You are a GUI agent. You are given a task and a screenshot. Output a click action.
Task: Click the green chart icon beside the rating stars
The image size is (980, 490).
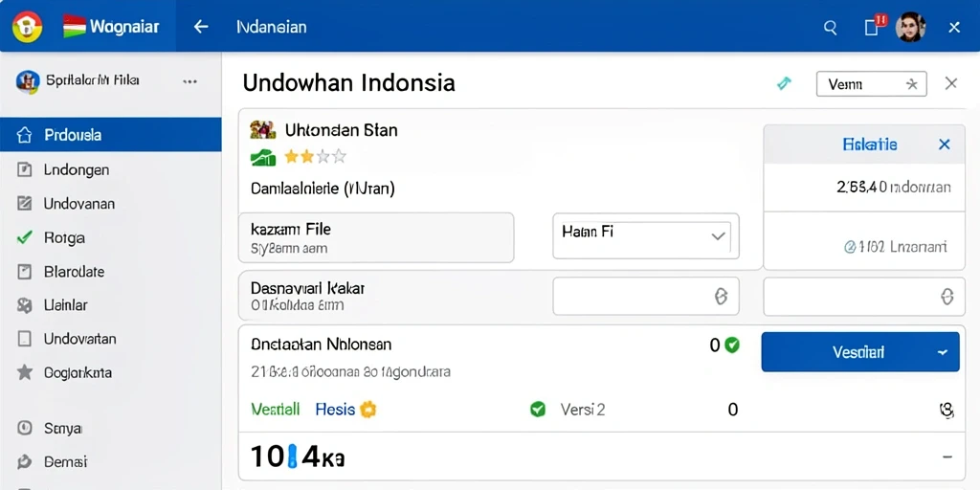[262, 158]
